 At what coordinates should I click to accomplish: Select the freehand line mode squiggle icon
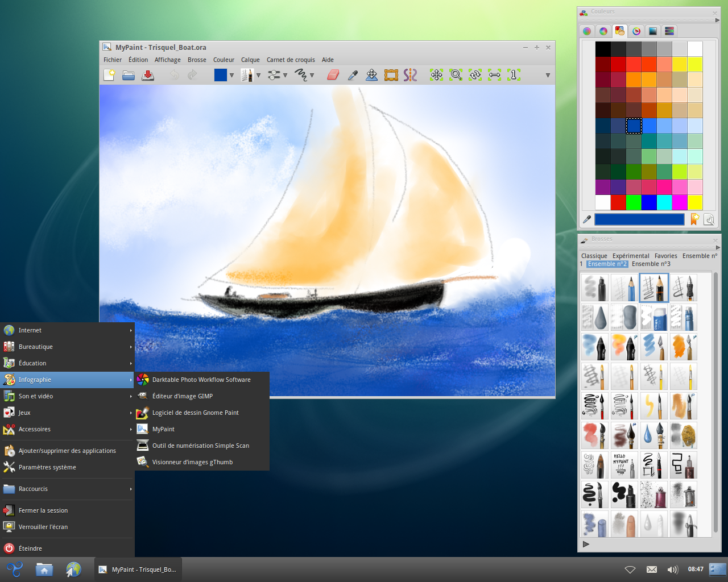301,75
